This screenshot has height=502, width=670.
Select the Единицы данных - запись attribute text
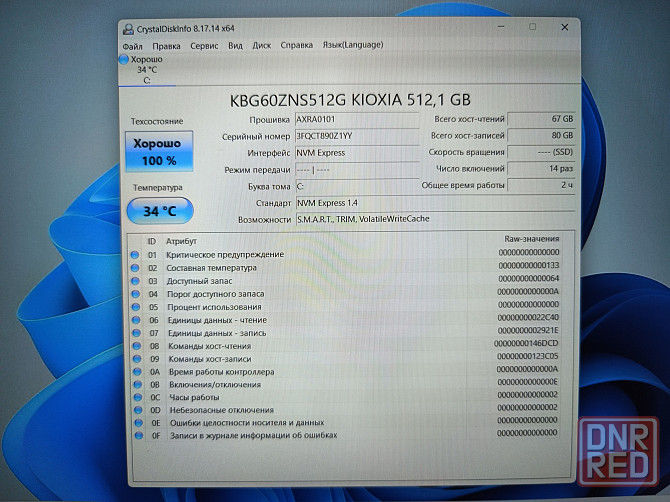pyautogui.click(x=217, y=333)
